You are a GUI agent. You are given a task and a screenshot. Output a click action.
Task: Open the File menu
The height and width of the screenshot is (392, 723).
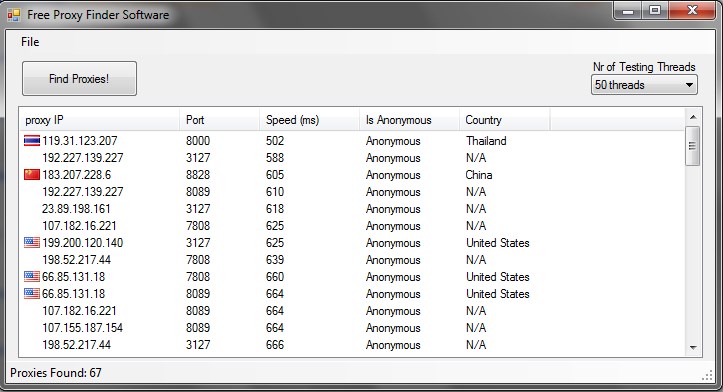(30, 42)
